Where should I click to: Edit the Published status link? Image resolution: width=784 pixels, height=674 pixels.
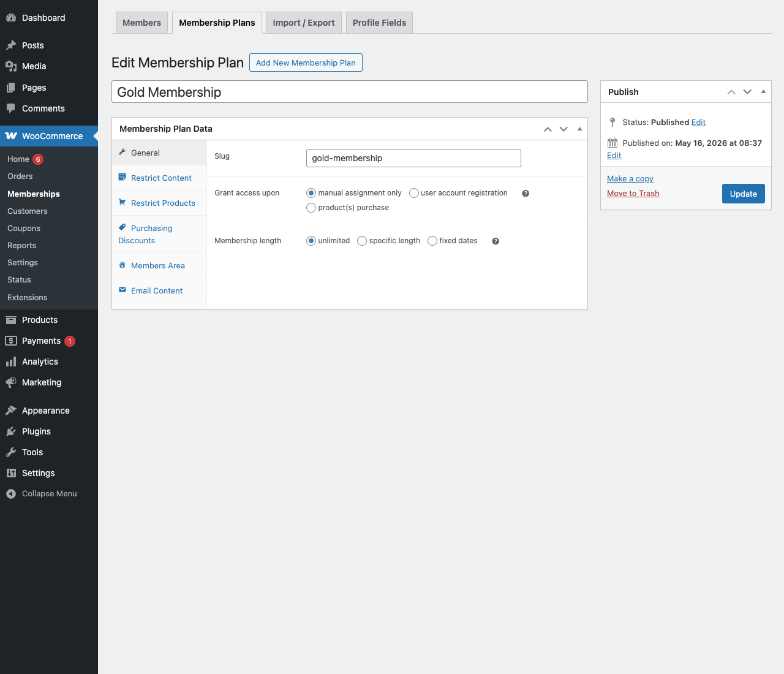coord(698,122)
